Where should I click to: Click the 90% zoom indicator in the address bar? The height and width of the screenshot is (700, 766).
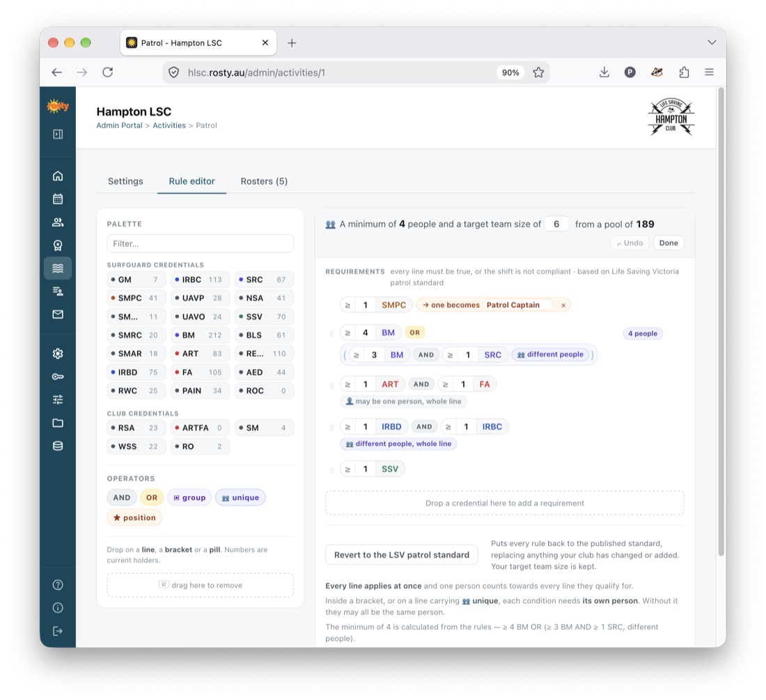point(510,72)
